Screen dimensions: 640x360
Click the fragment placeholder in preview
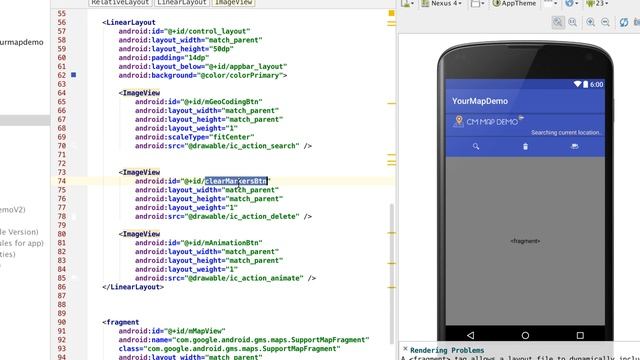point(525,241)
